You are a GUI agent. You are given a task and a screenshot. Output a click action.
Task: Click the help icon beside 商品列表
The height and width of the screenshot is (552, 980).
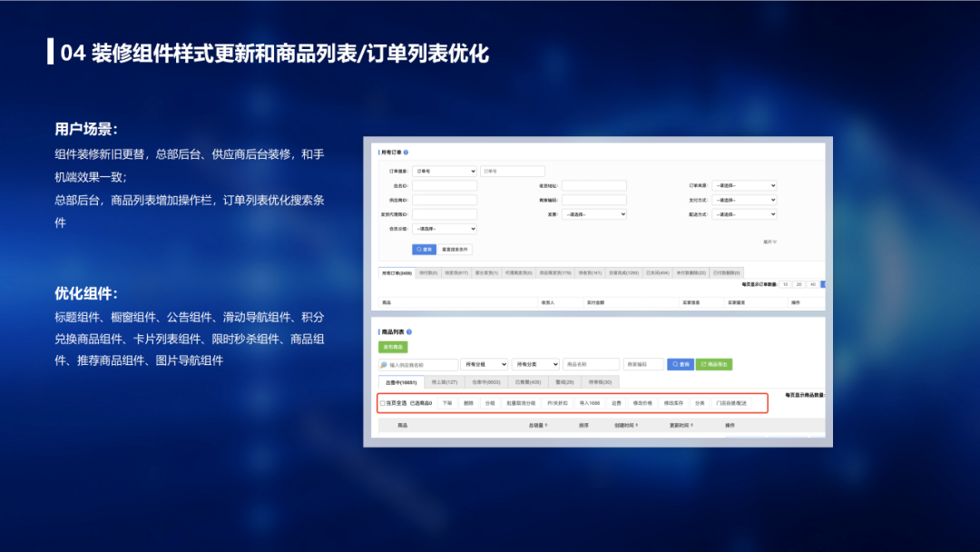[x=409, y=332]
